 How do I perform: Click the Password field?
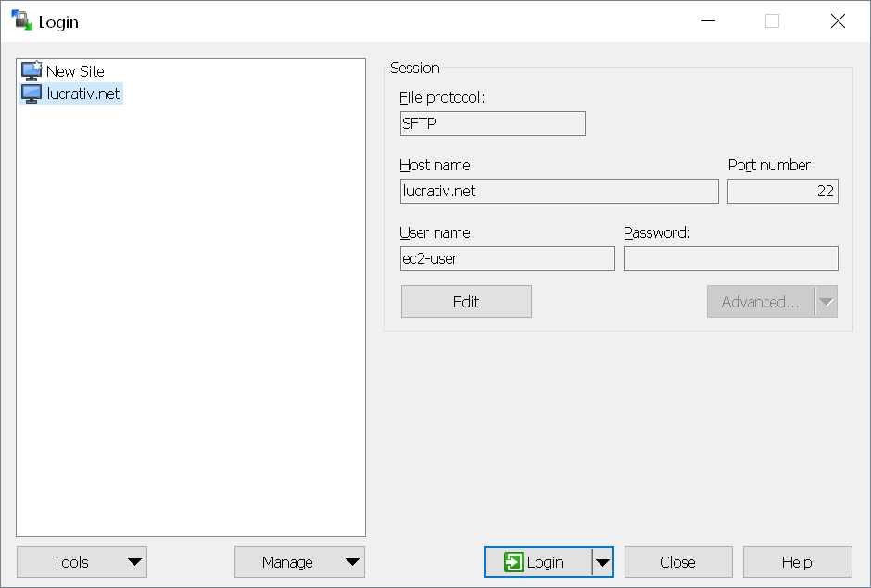(x=730, y=258)
